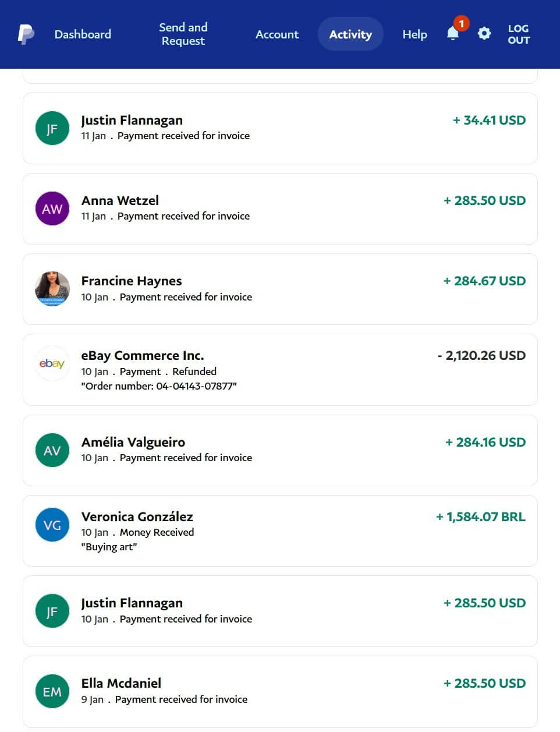
Task: Select the Activity tab
Action: point(350,34)
